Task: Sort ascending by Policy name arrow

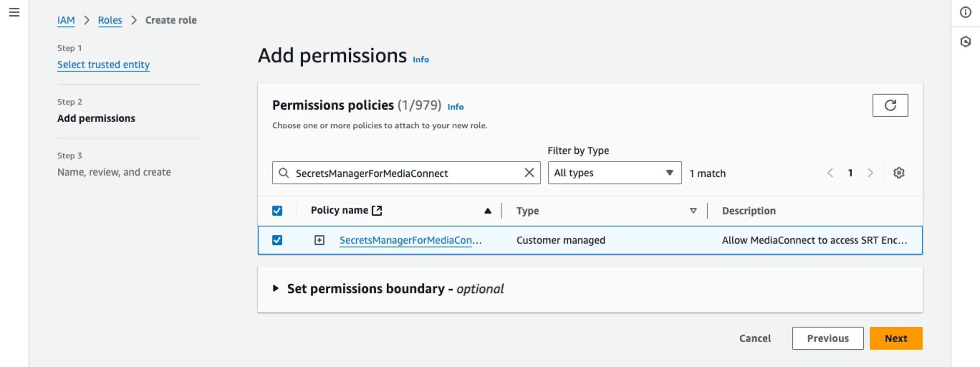Action: coord(488,211)
